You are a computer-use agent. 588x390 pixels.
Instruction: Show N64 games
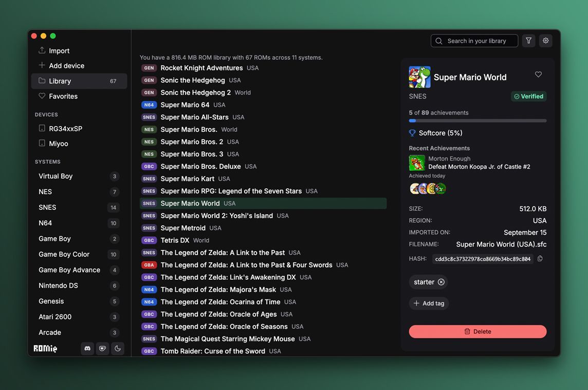click(x=79, y=223)
